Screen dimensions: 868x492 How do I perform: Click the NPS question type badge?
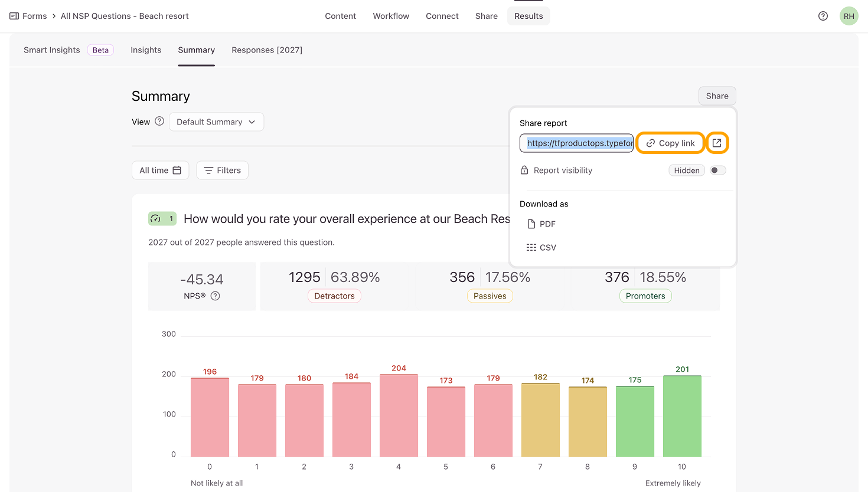(162, 219)
